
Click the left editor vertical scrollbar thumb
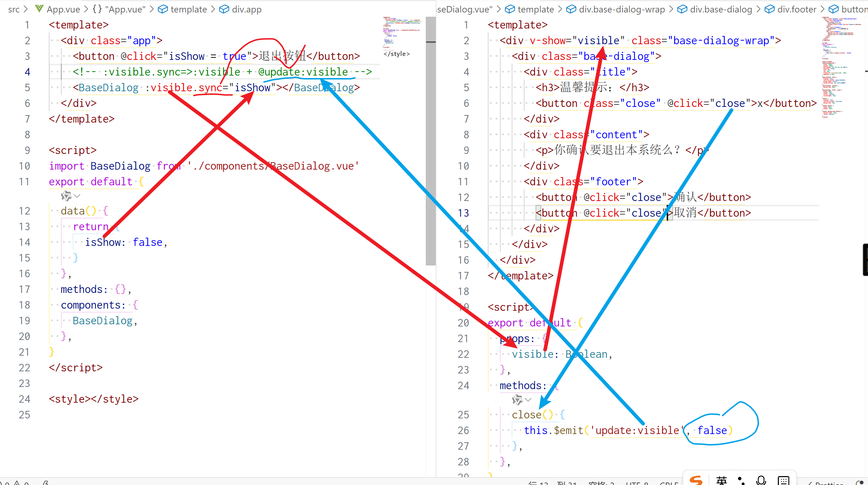click(x=430, y=143)
